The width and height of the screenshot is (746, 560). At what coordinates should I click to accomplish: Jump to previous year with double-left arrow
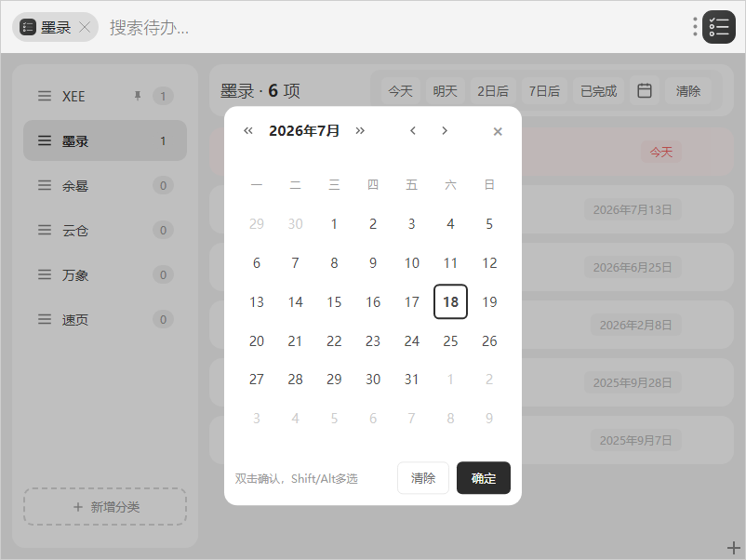coord(247,131)
